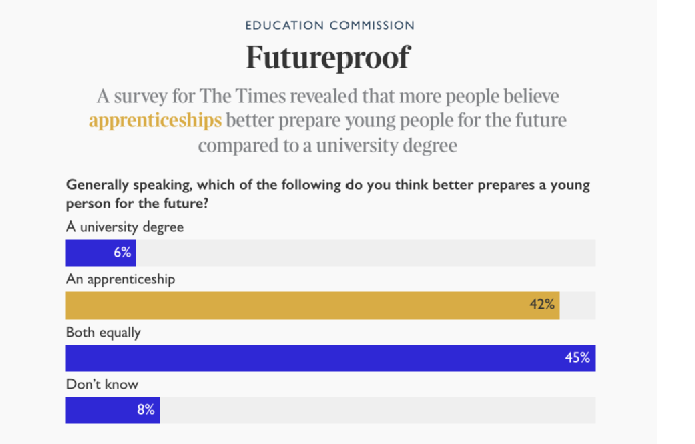The height and width of the screenshot is (444, 695).
Task: Click the "A university degree" category label
Action: [124, 227]
